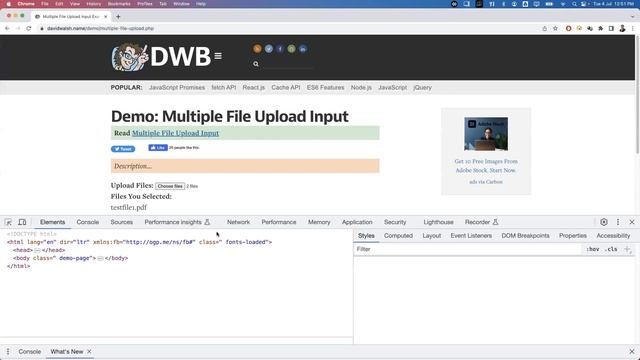Click the Tweet button
This screenshot has width=640, height=360.
pos(123,149)
